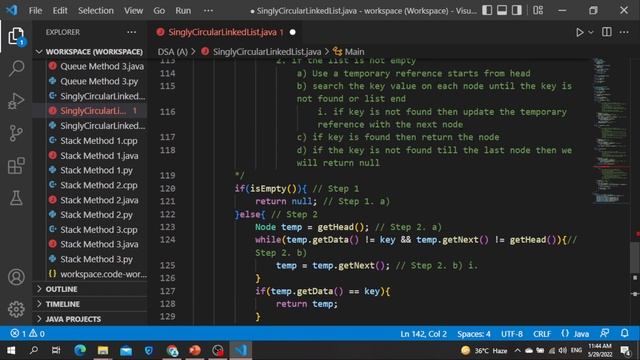Open the Source Control view
This screenshot has height=360, width=640.
[x=16, y=133]
